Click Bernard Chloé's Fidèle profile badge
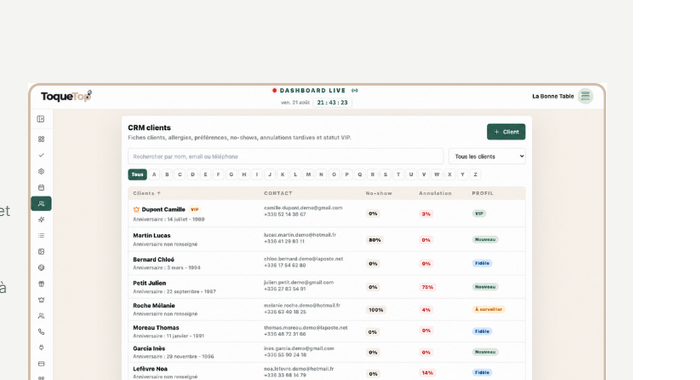This screenshot has width=700, height=380. point(482,263)
